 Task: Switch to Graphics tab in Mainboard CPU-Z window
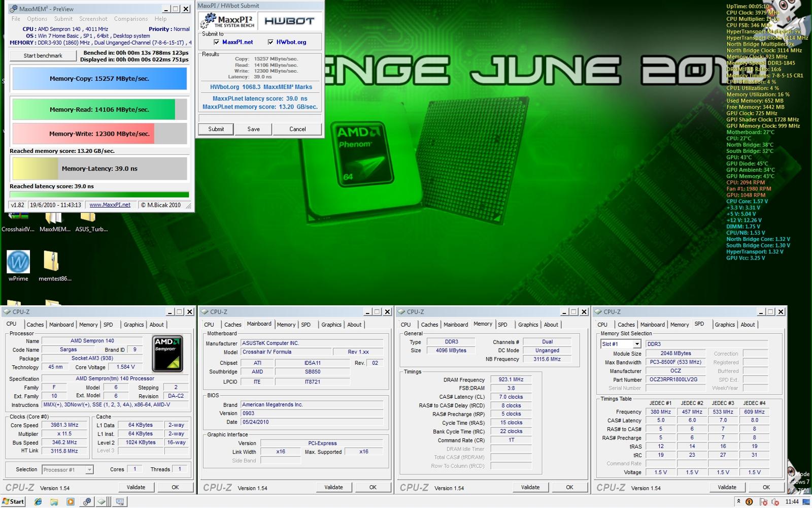click(x=331, y=325)
